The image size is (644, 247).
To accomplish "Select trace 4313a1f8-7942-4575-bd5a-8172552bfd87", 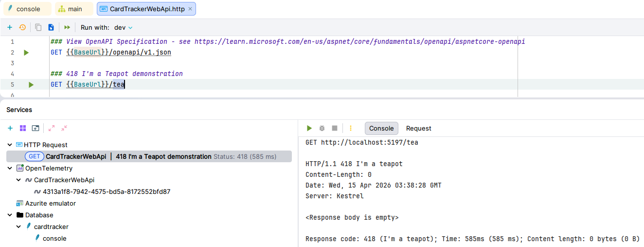I will tap(107, 191).
